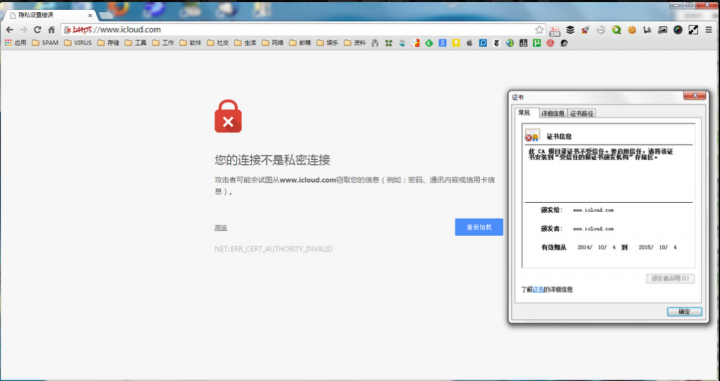
Task: Click the stacked layers extension icon
Action: [x=570, y=30]
